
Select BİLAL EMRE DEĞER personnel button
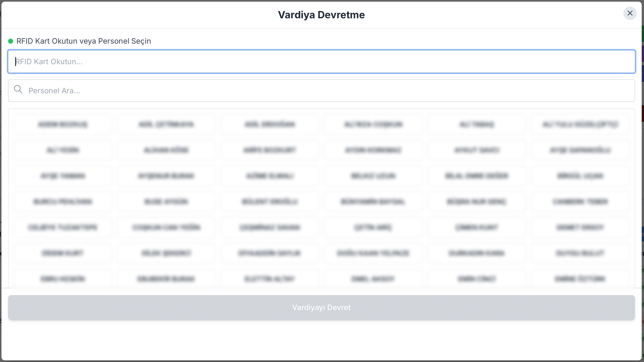pyautogui.click(x=477, y=176)
